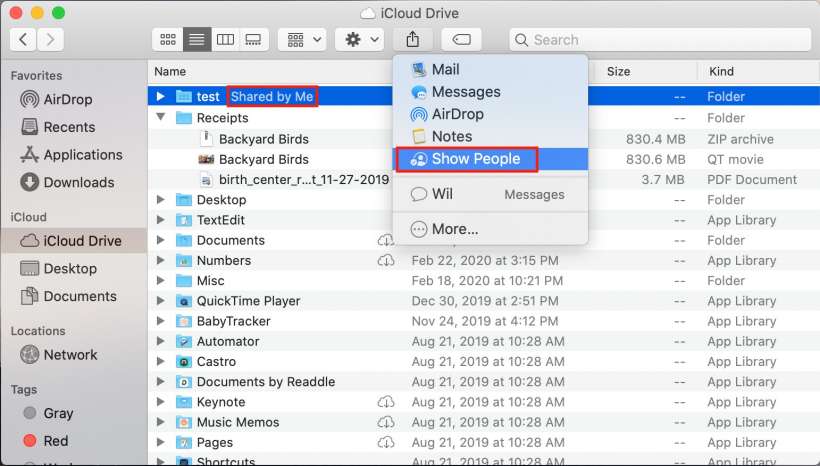Download Numbers folder via cloud icon
820x466 pixels.
click(386, 260)
